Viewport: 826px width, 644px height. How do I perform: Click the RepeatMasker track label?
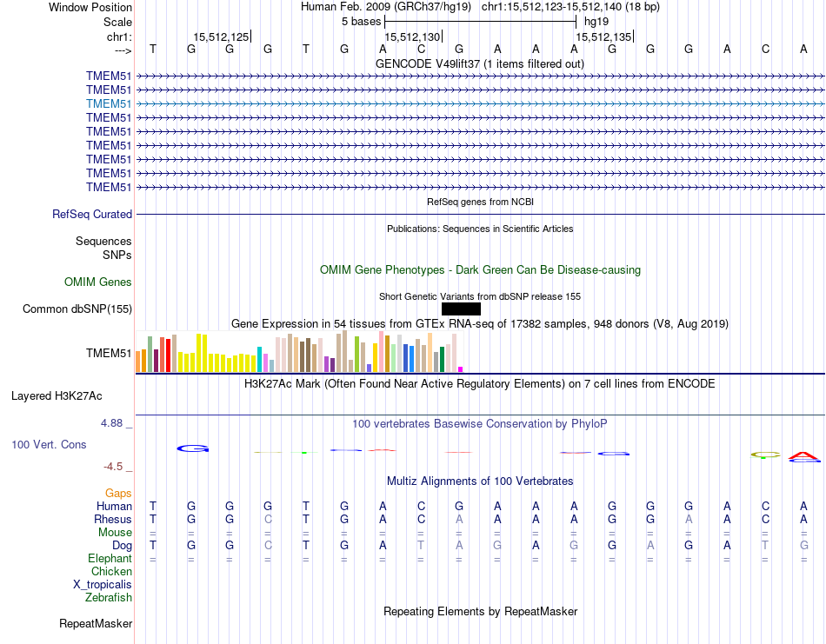[x=96, y=624]
